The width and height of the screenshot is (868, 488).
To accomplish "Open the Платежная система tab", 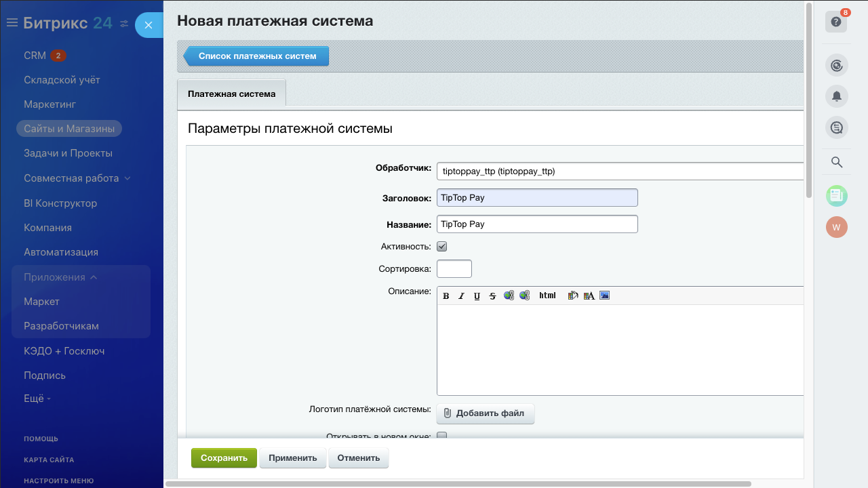I will click(x=231, y=94).
